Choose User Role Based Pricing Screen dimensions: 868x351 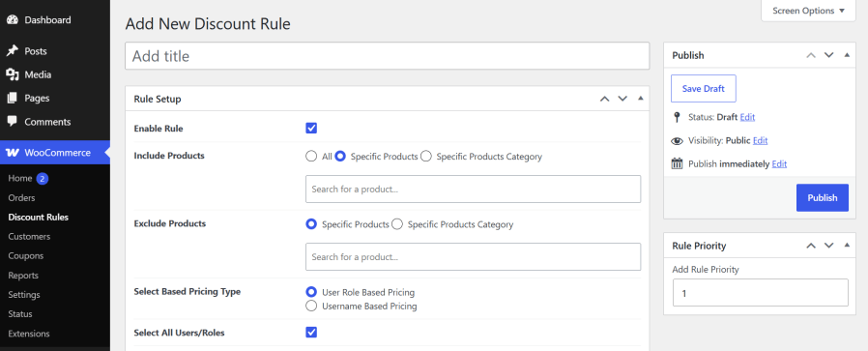click(x=311, y=292)
